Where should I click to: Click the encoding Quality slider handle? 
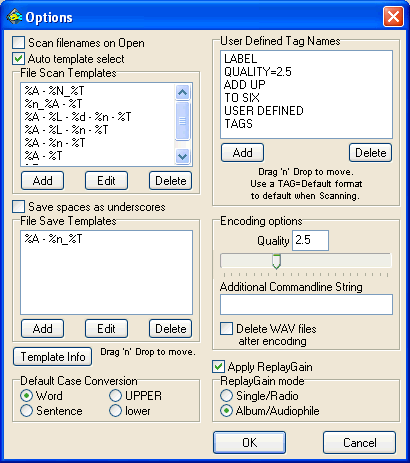(x=276, y=261)
